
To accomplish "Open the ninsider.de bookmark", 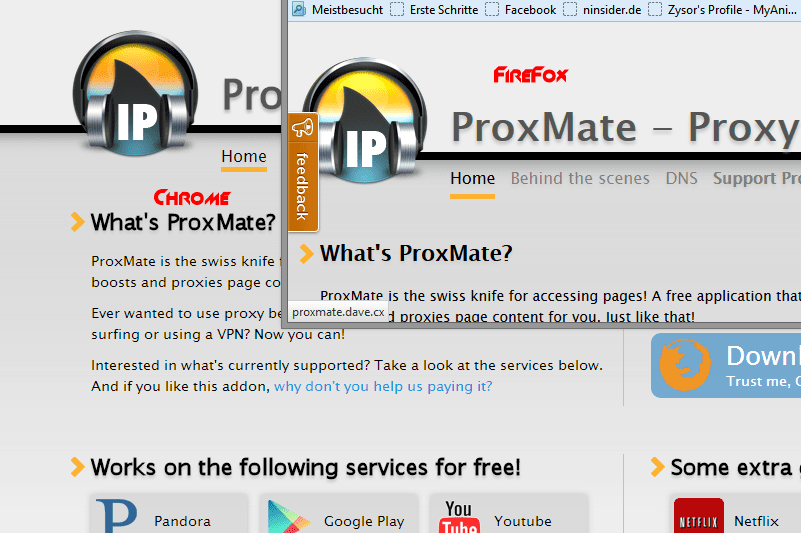I will point(602,10).
